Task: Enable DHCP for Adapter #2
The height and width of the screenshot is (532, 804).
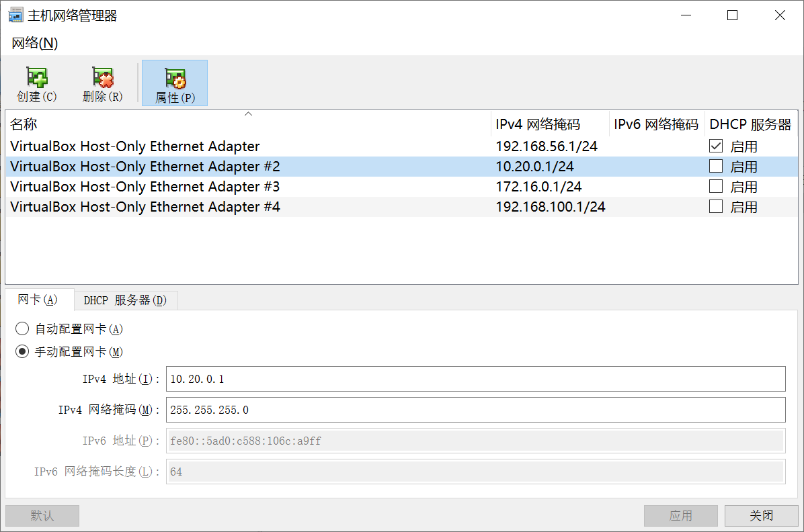Action: coord(716,166)
